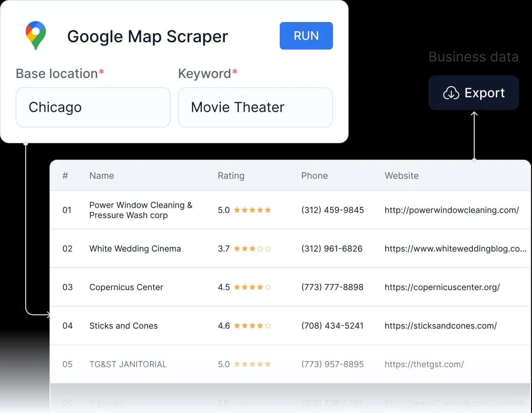
Task: Select the TG&ST JANITORIAL name
Action: (128, 364)
